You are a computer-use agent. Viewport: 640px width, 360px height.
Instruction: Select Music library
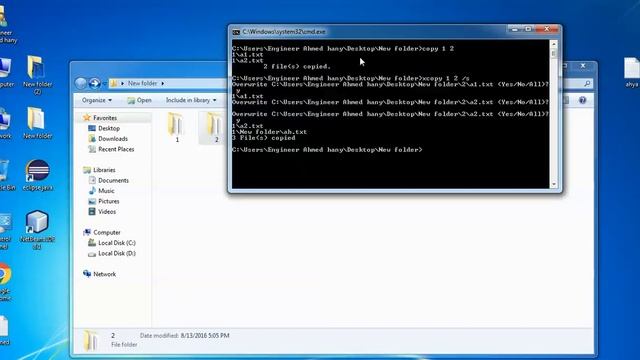106,191
